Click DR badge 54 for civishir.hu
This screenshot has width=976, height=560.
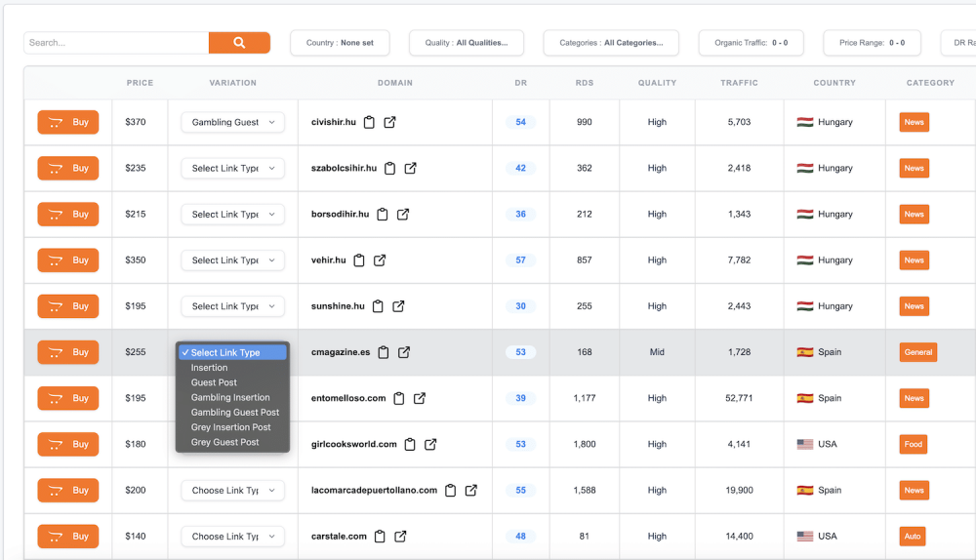tap(520, 122)
